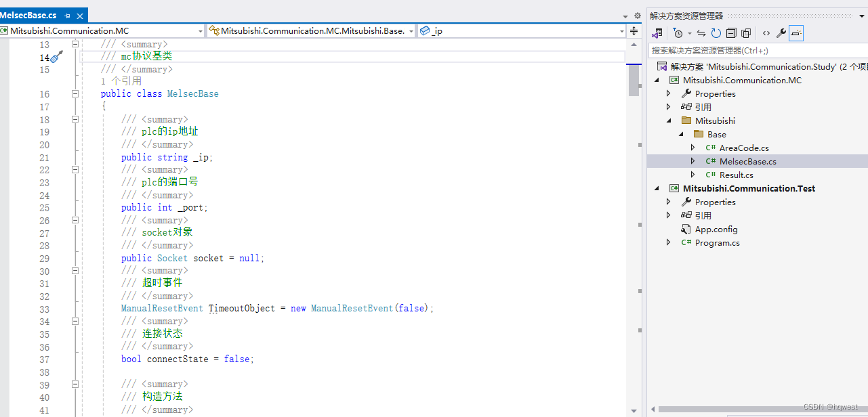Viewport: 868px width, 417px height.
Task: Select App.config in Solution Explorer
Action: pyautogui.click(x=716, y=229)
